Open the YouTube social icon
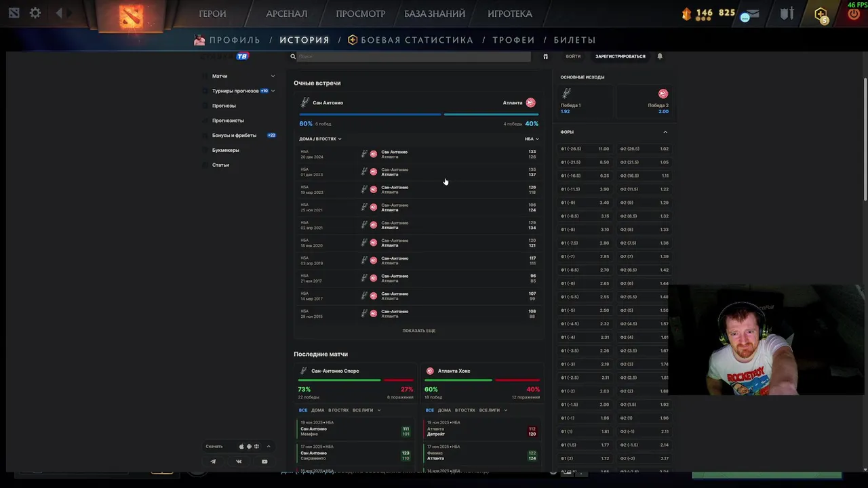Viewport: 868px width, 488px height. [264, 462]
